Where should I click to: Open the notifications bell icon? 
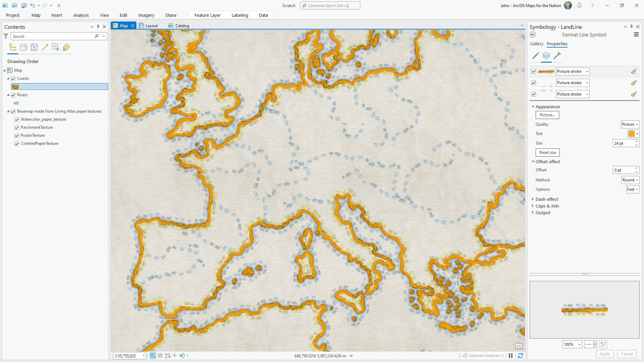click(579, 6)
